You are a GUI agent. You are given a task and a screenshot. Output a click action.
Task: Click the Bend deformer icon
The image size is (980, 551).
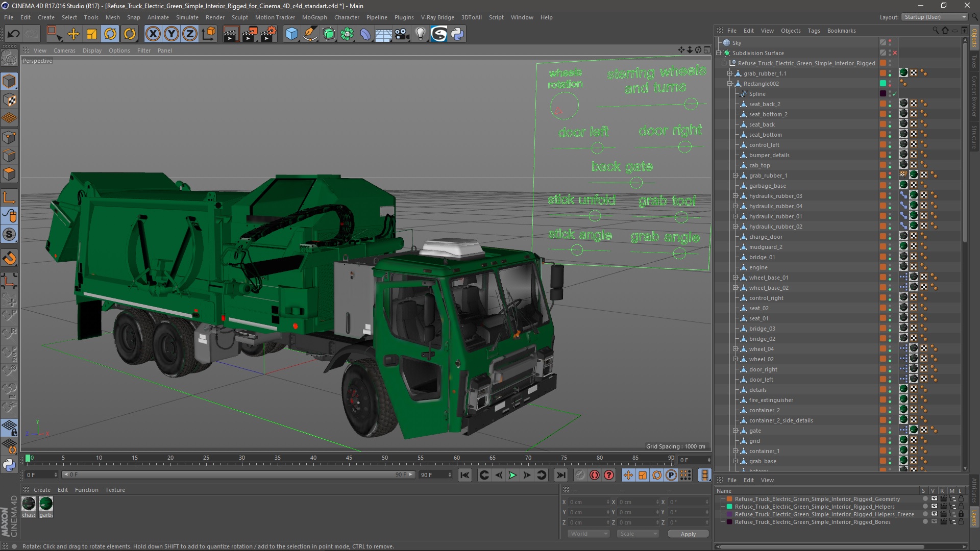coord(365,34)
